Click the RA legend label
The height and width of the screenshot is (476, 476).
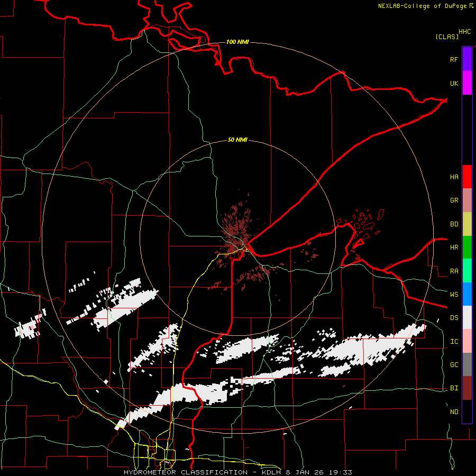(454, 271)
